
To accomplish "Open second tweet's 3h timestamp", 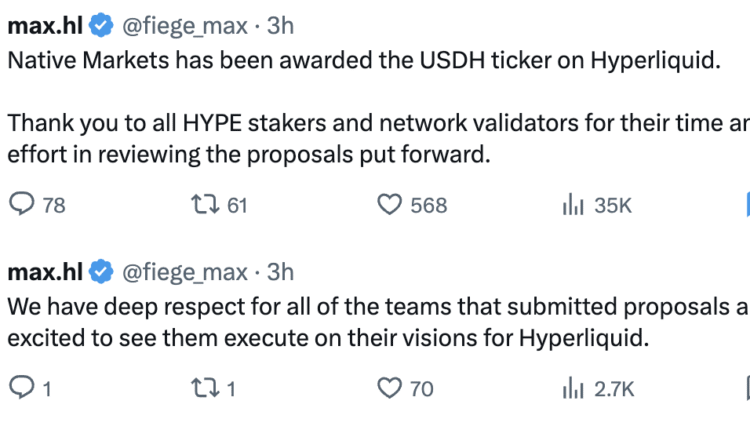I will coord(281,270).
